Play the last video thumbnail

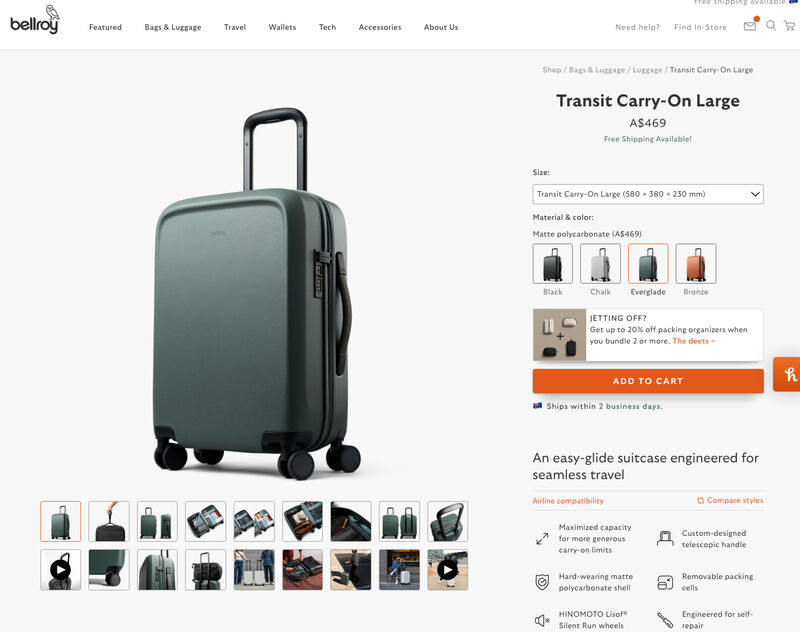[x=447, y=570]
